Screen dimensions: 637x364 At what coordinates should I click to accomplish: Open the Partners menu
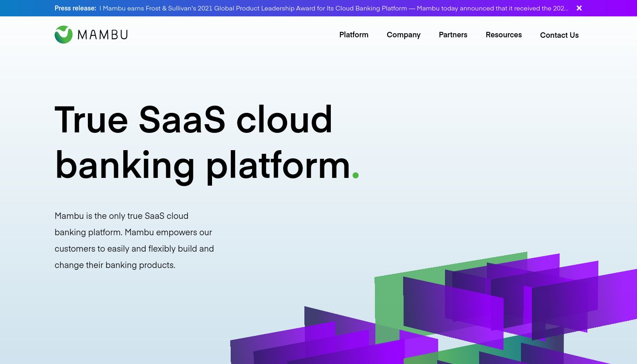[x=453, y=35]
